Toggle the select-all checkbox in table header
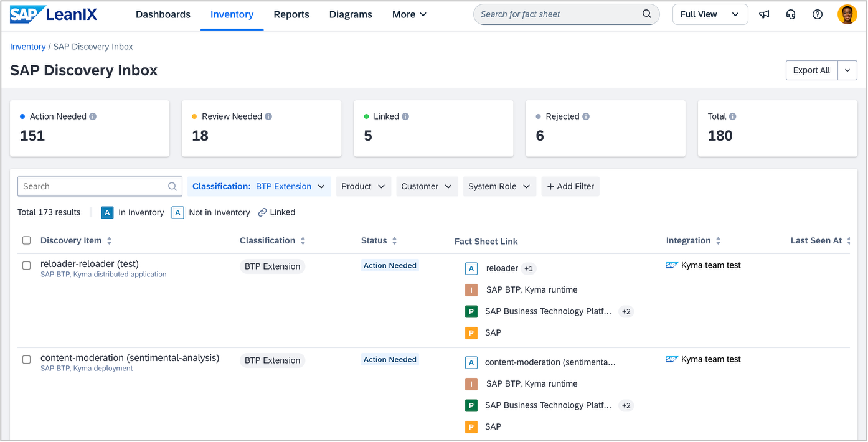 pyautogui.click(x=26, y=240)
